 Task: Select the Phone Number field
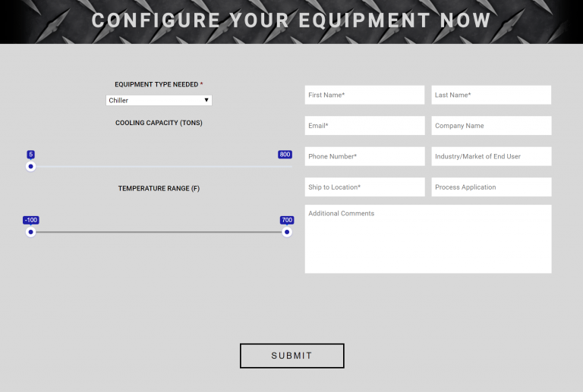tap(364, 156)
